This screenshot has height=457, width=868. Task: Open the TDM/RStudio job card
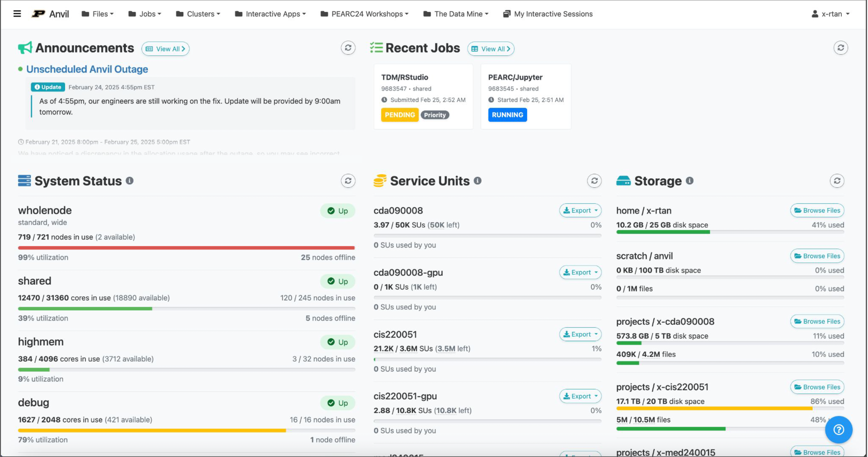pyautogui.click(x=423, y=97)
